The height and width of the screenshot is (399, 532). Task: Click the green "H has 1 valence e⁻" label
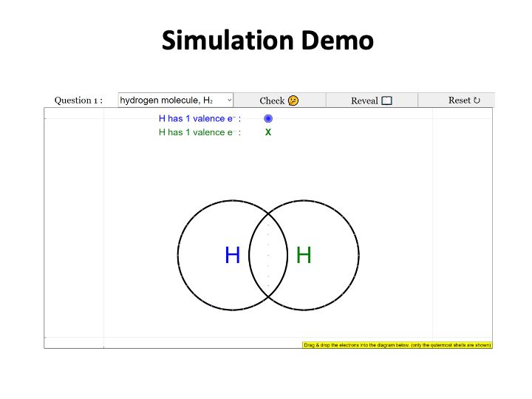(199, 132)
